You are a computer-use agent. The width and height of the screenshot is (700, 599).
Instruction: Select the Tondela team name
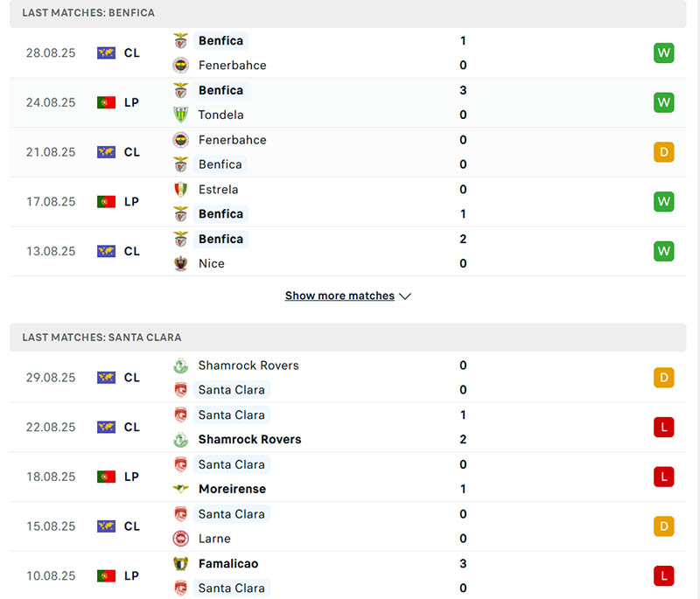tap(220, 115)
